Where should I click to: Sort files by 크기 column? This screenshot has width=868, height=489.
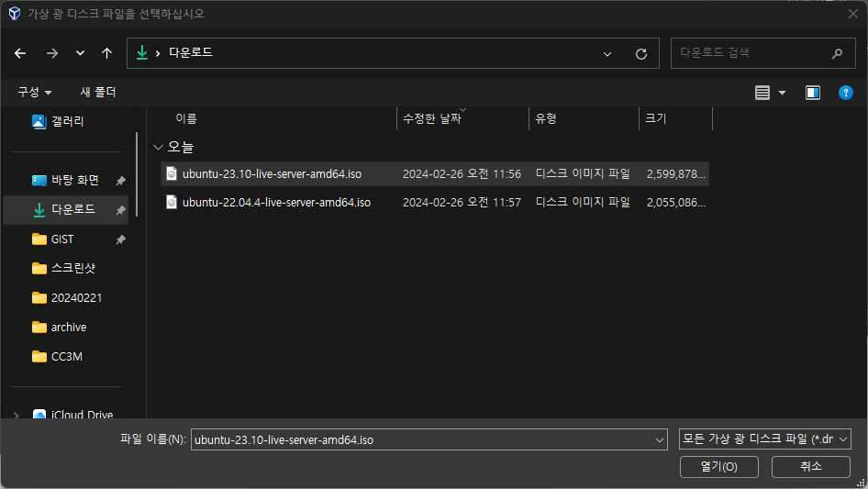point(655,118)
